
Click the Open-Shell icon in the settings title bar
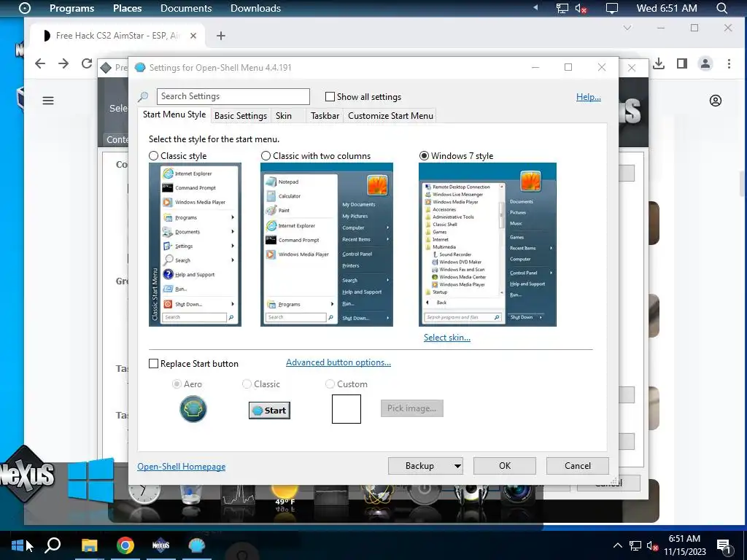pyautogui.click(x=140, y=68)
